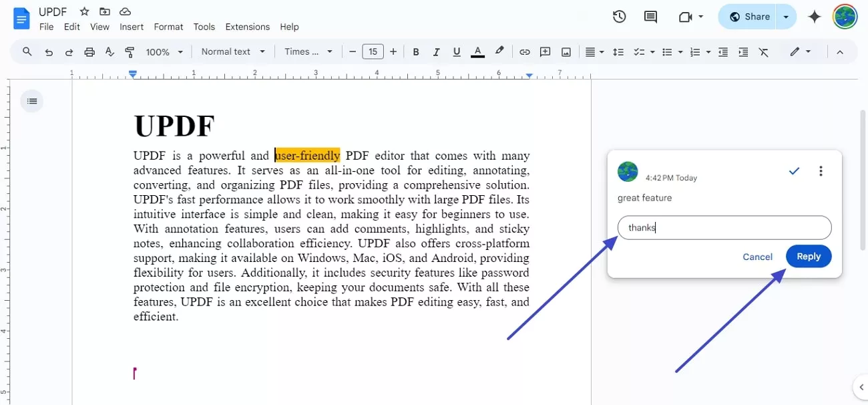868x405 pixels.
Task: Click the Gemini sparkle icon
Action: pyautogui.click(x=814, y=17)
